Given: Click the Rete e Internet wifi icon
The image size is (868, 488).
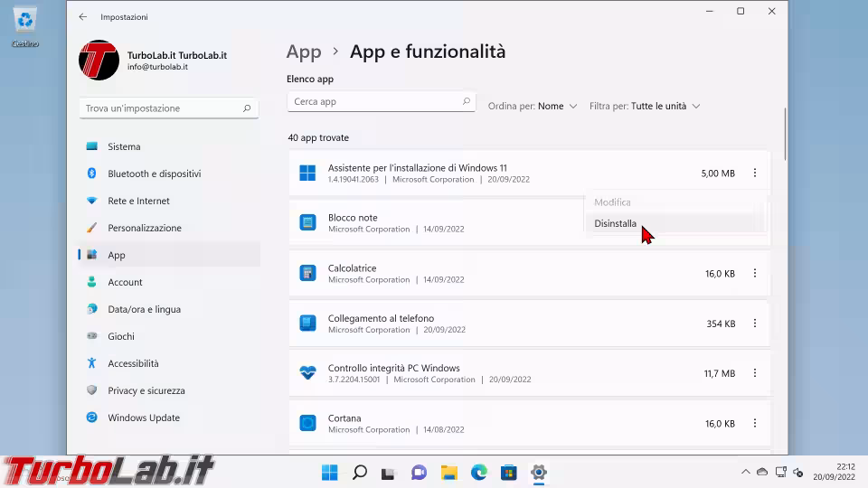Looking at the screenshot, I should 92,201.
